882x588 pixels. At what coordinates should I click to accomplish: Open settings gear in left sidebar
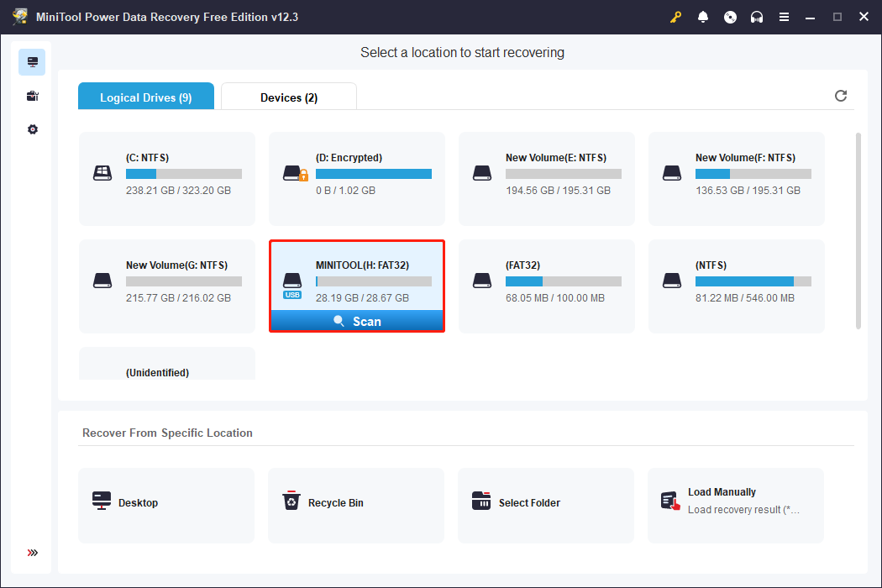pyautogui.click(x=32, y=129)
